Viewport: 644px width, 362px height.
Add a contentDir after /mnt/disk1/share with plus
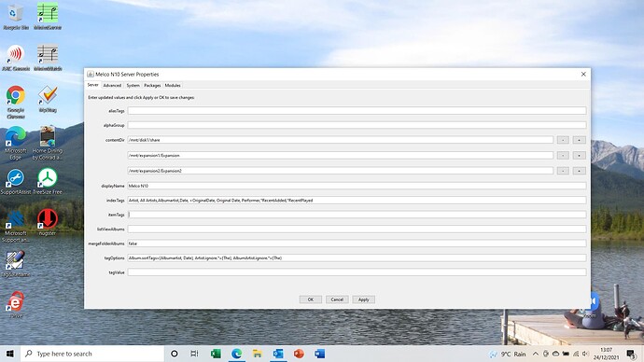click(579, 140)
